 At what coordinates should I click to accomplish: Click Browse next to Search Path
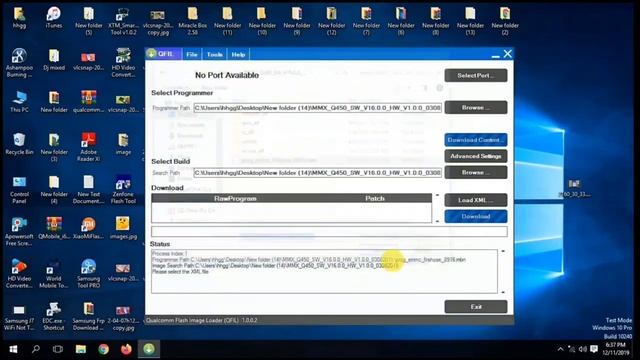coord(476,172)
